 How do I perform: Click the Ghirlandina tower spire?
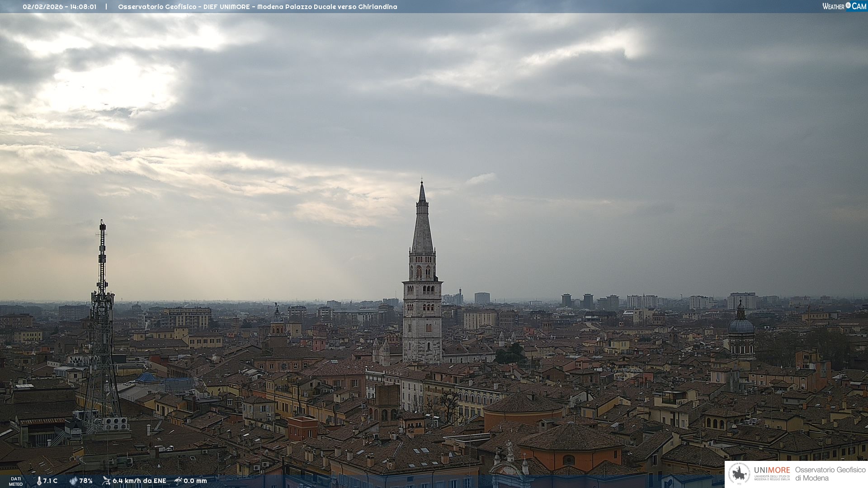[x=422, y=226]
